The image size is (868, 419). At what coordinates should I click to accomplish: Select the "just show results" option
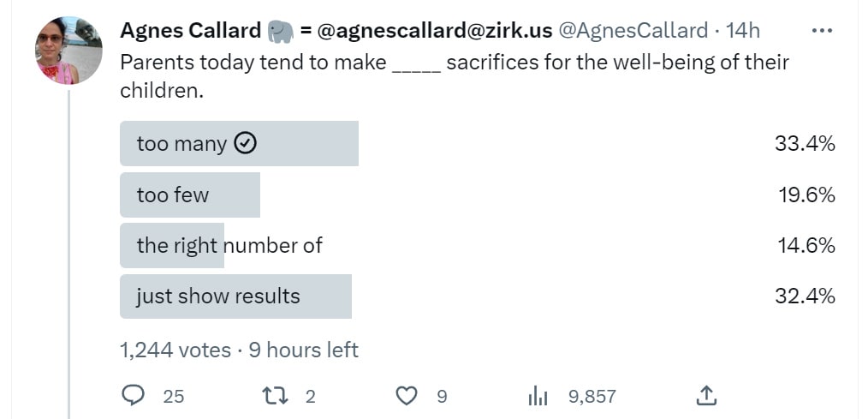(x=218, y=296)
